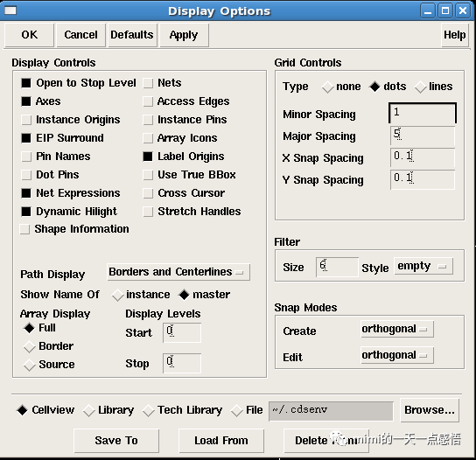
Task: Open Filter Style dropdown
Action: coord(423,266)
